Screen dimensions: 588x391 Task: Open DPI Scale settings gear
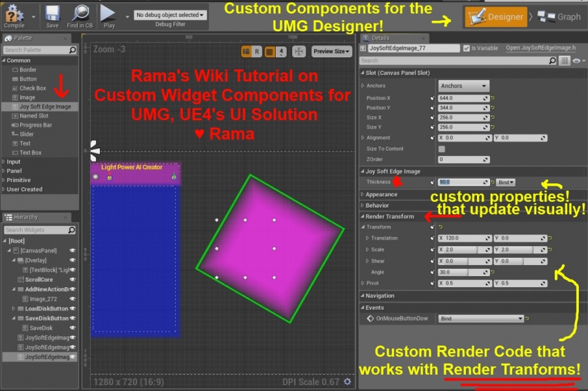pyautogui.click(x=348, y=382)
